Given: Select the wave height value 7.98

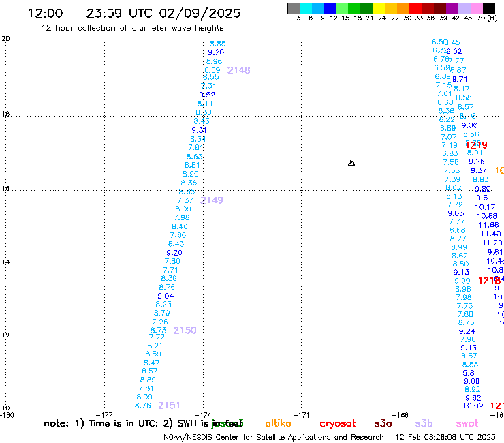Looking at the screenshot, I should tap(182, 218).
